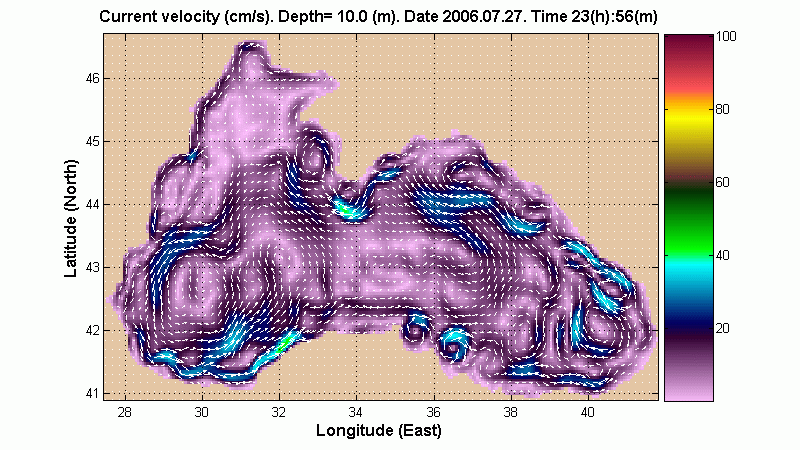800x450 pixels.
Task: Click the 'Longitude (East)' axis label
Action: tap(379, 430)
